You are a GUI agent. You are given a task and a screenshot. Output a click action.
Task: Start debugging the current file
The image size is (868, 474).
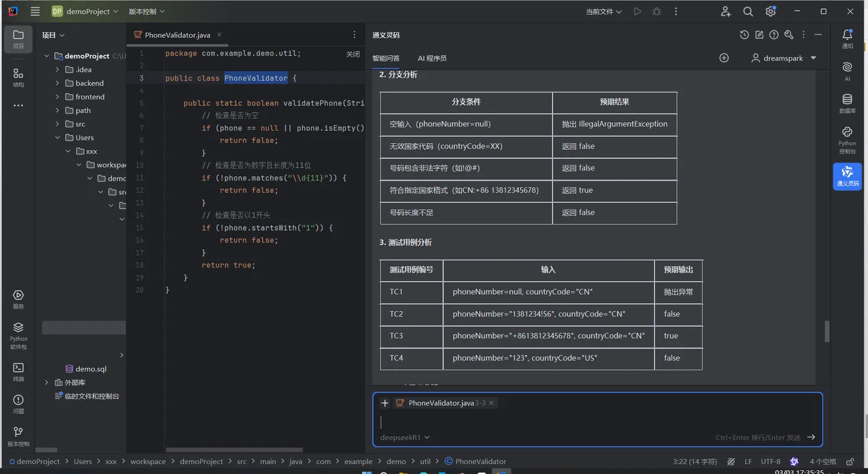coord(657,11)
